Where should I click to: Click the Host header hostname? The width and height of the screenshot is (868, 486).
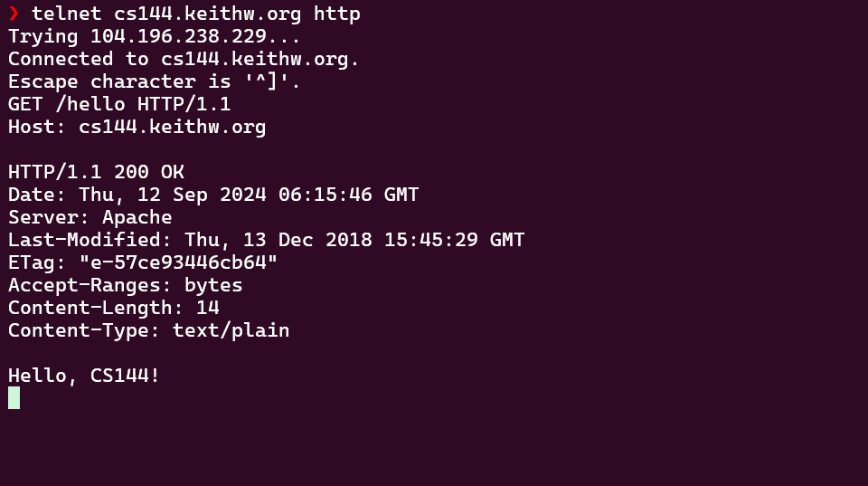point(172,127)
